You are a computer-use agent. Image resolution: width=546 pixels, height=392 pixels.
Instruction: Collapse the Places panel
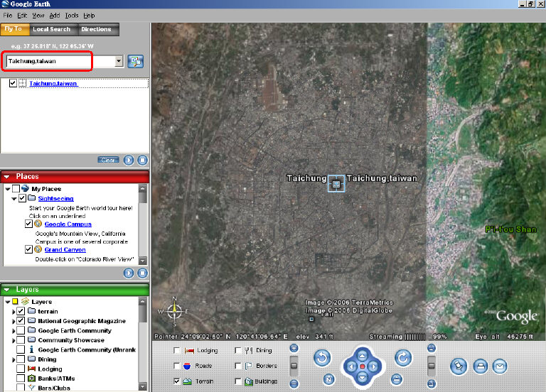pyautogui.click(x=6, y=177)
